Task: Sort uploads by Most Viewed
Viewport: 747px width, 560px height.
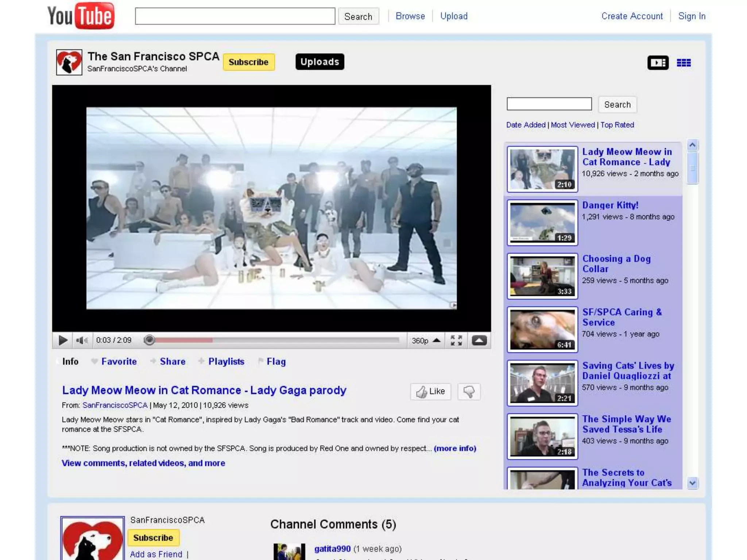Action: 573,125
